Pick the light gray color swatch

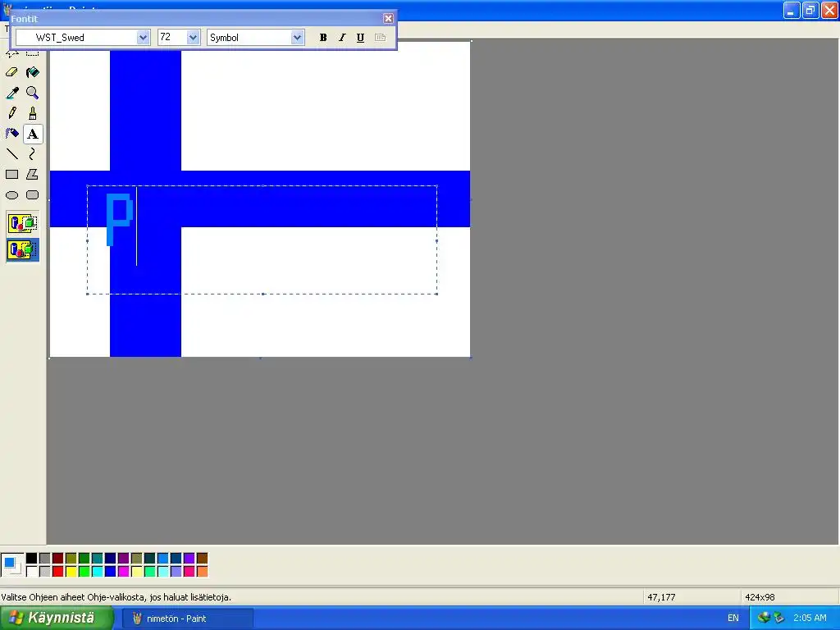pos(44,572)
